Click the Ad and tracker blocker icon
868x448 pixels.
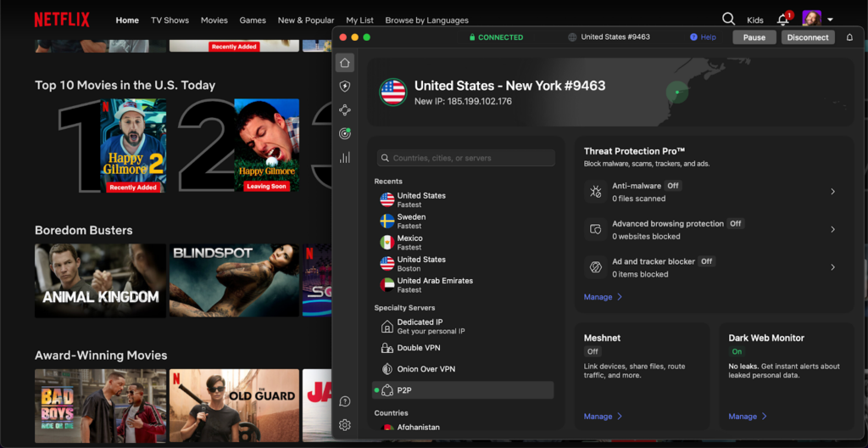pyautogui.click(x=596, y=267)
